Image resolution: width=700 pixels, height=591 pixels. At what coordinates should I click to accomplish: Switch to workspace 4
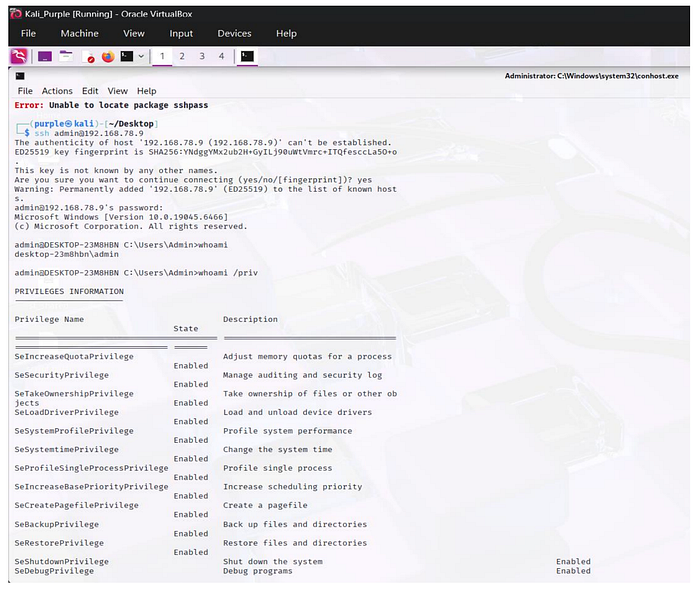tap(221, 56)
